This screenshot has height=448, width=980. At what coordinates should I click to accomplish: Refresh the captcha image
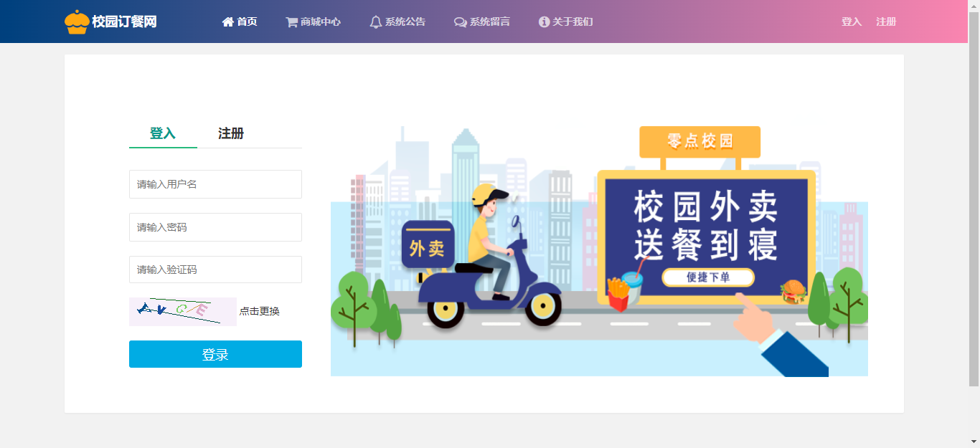183,312
